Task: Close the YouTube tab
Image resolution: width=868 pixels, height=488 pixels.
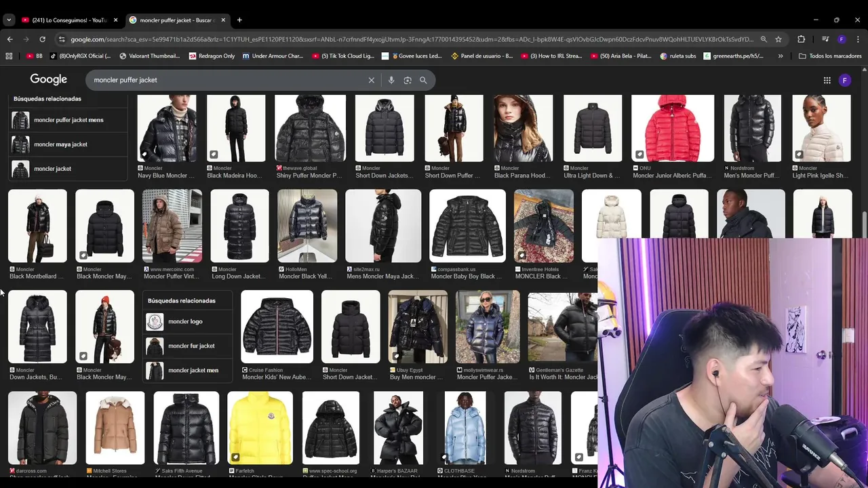Action: (x=115, y=20)
